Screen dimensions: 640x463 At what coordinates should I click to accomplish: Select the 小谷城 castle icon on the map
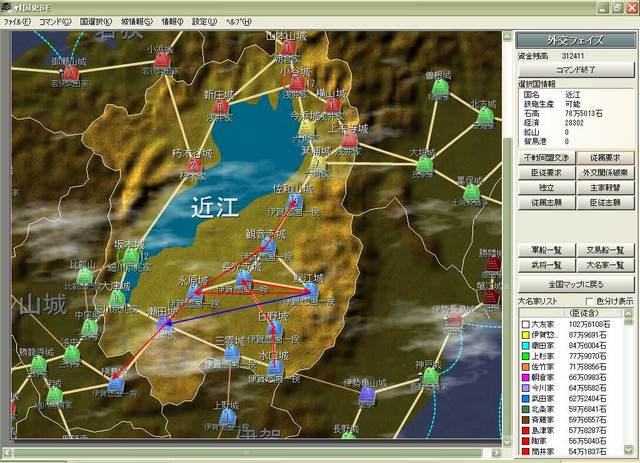click(297, 84)
